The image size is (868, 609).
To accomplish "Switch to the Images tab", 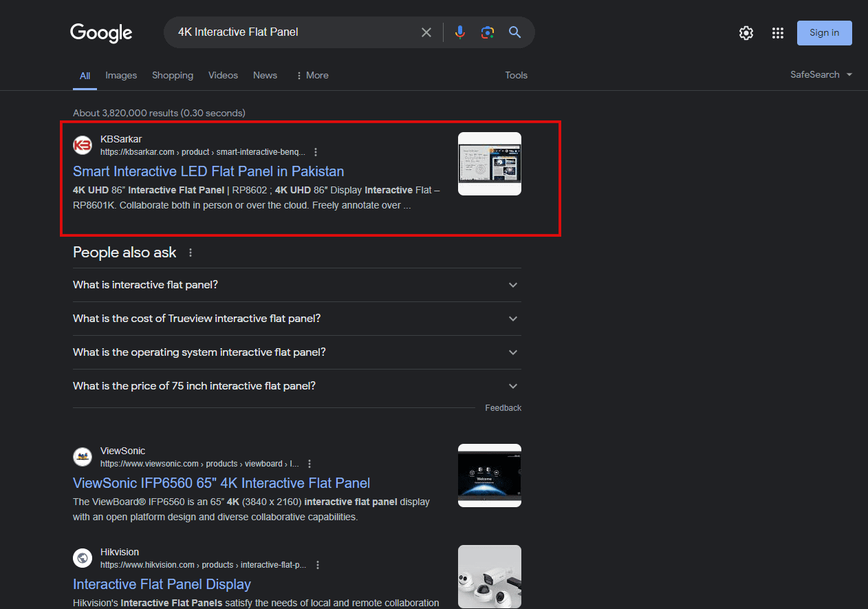I will point(121,75).
